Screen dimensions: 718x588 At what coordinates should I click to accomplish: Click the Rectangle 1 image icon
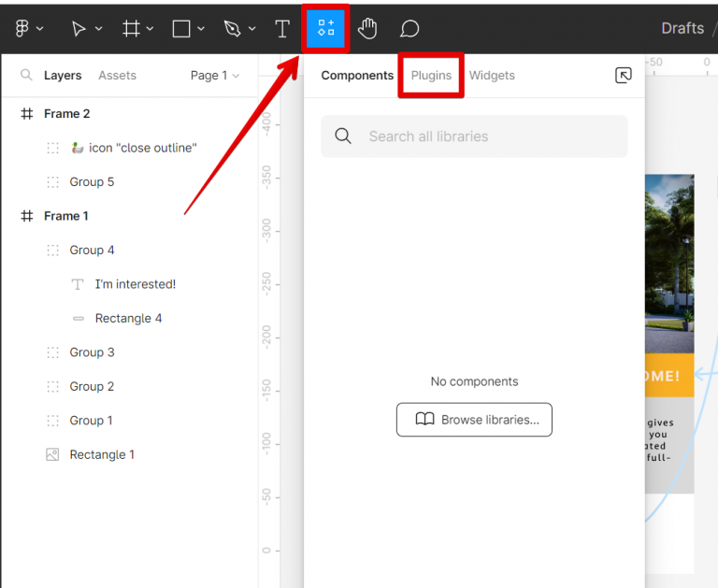[x=52, y=454]
